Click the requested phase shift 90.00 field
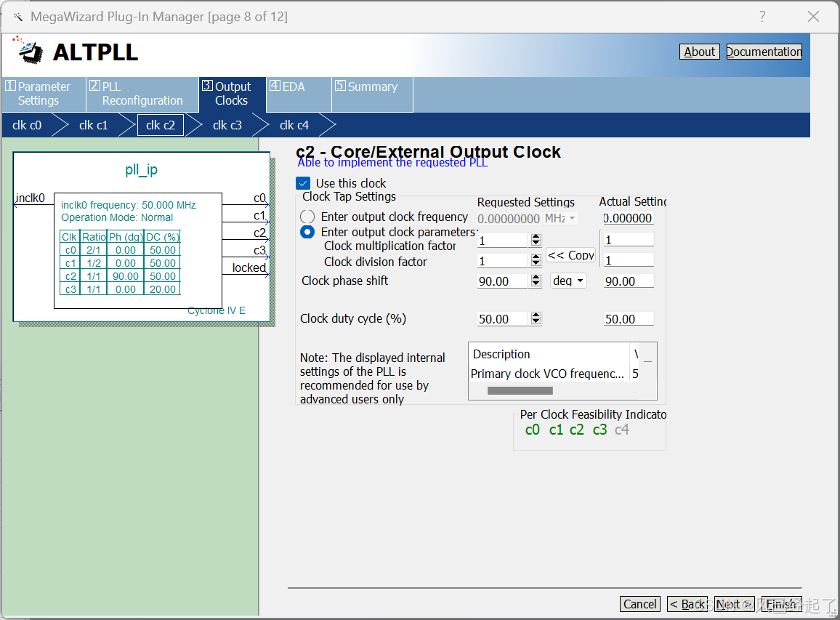840x620 pixels. (503, 281)
